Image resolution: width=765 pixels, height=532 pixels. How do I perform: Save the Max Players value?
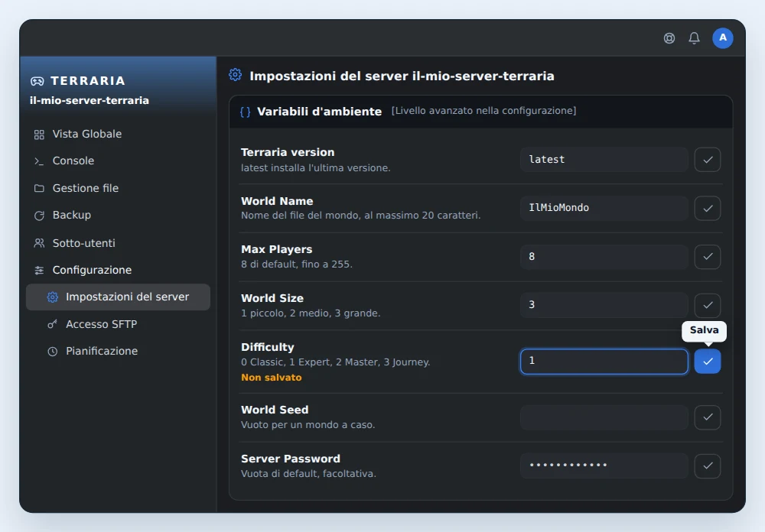coord(708,257)
